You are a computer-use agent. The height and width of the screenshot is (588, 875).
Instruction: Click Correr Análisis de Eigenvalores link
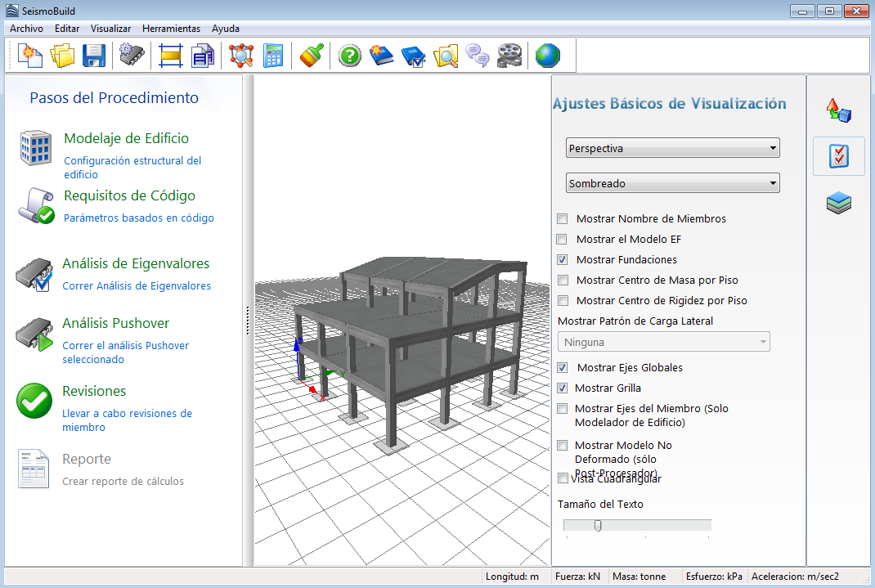click(137, 286)
